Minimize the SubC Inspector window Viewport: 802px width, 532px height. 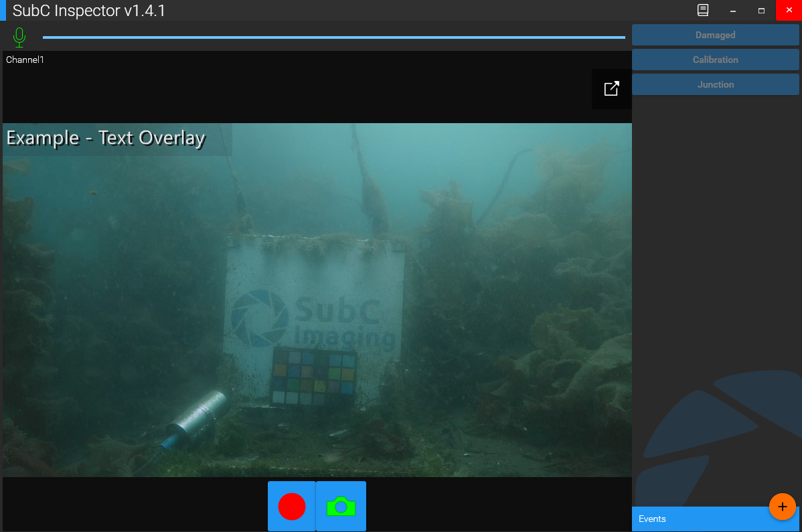tap(733, 11)
